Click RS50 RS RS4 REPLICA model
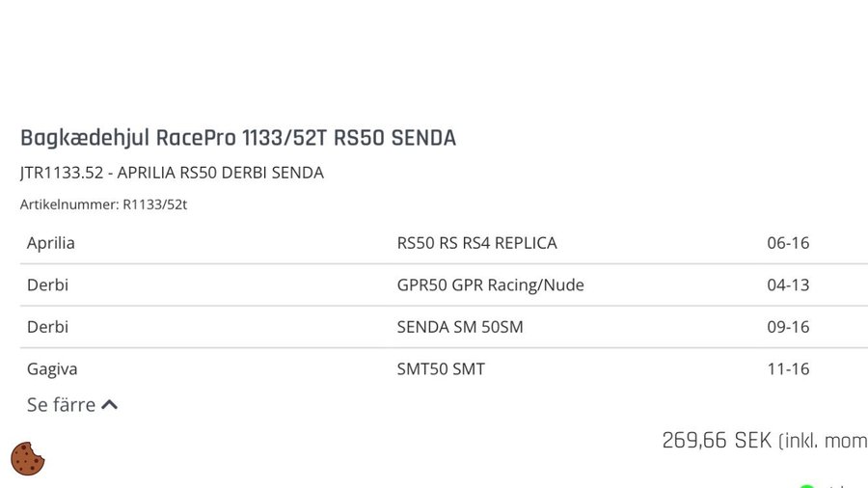The height and width of the screenshot is (488, 868). coord(476,243)
